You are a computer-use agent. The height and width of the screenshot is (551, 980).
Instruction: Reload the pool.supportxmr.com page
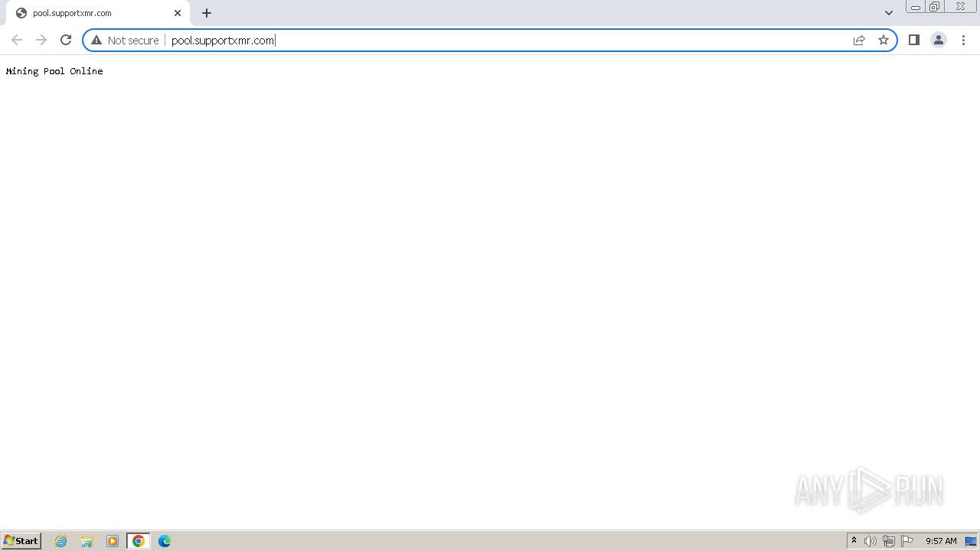[66, 40]
